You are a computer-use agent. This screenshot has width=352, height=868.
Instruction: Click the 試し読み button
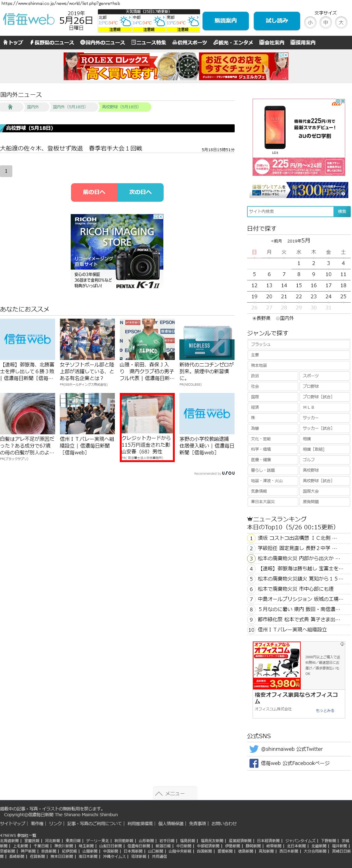click(x=277, y=21)
